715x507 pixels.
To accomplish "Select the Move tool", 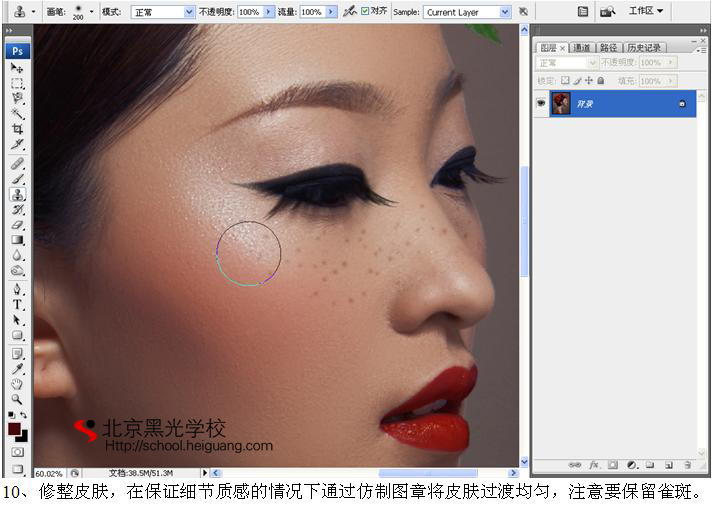I will 17,68.
